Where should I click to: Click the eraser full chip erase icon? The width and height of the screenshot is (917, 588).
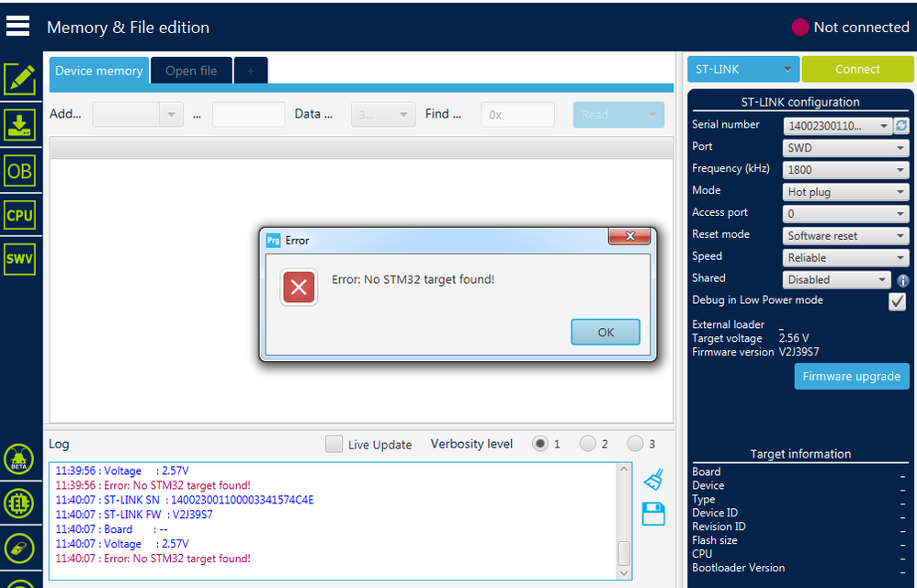[19, 548]
